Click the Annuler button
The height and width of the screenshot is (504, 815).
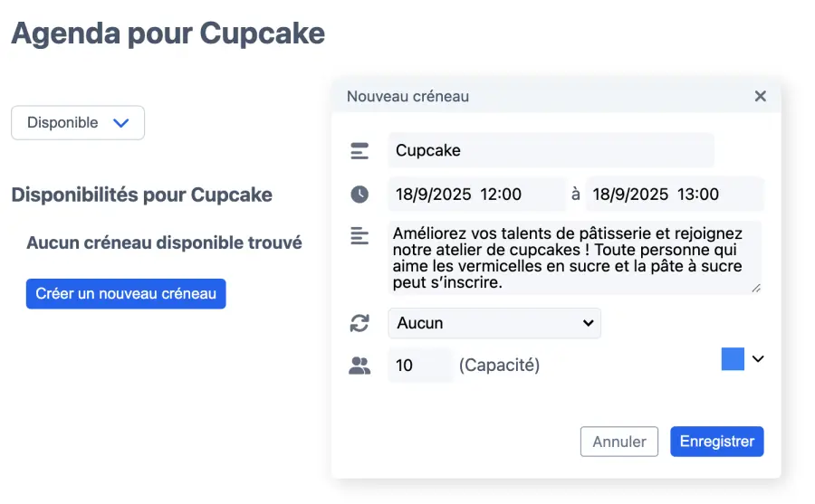pyautogui.click(x=619, y=442)
